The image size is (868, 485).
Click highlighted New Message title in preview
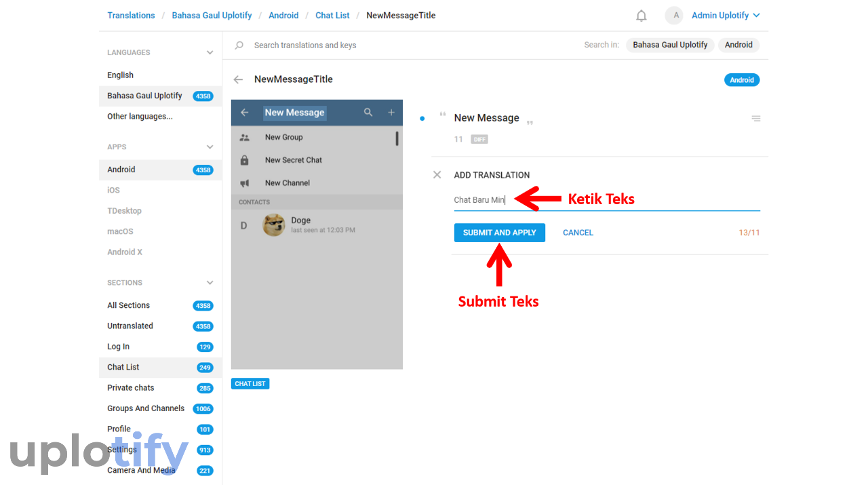pyautogui.click(x=295, y=113)
